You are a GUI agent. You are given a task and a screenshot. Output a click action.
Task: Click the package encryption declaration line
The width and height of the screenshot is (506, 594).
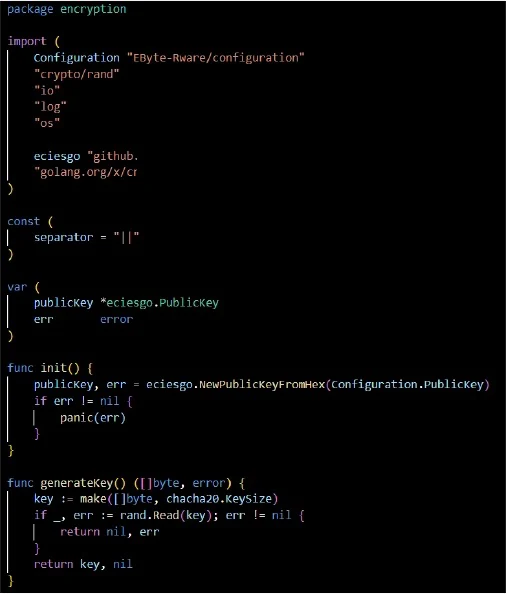pos(67,9)
